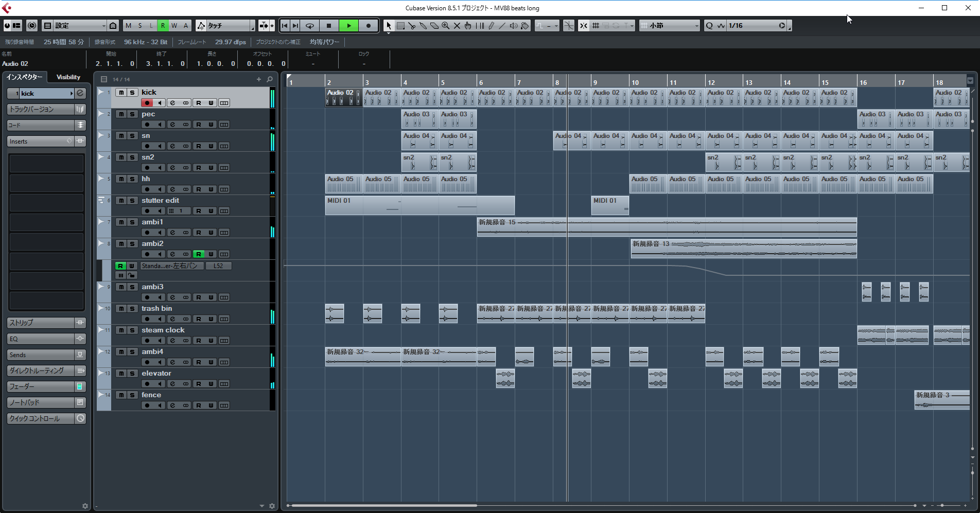Screen dimensions: 980x513
Task: Select the Range Selection tool
Action: click(x=400, y=26)
